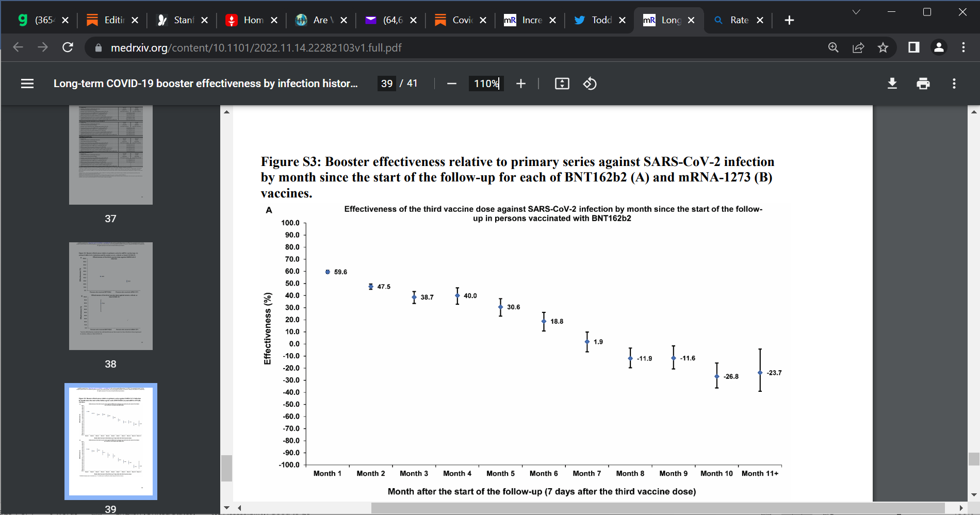Close the 'Rate' search tab
The image size is (980, 515).
[760, 20]
